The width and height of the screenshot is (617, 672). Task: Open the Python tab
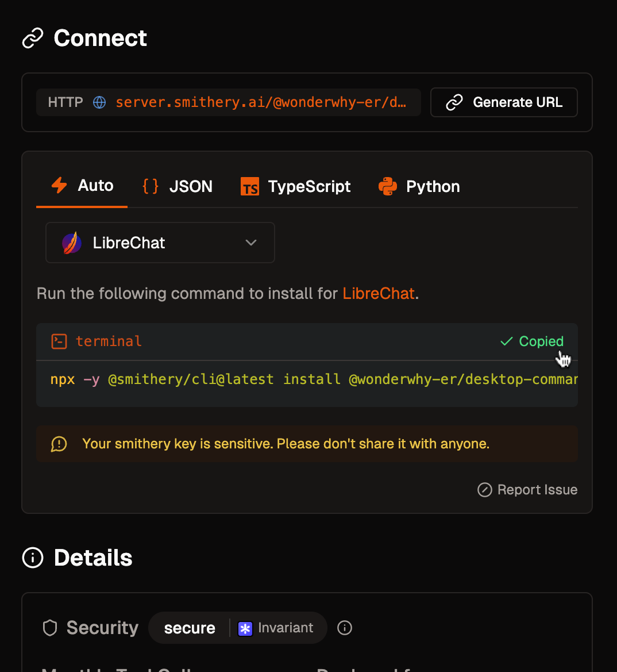click(419, 187)
